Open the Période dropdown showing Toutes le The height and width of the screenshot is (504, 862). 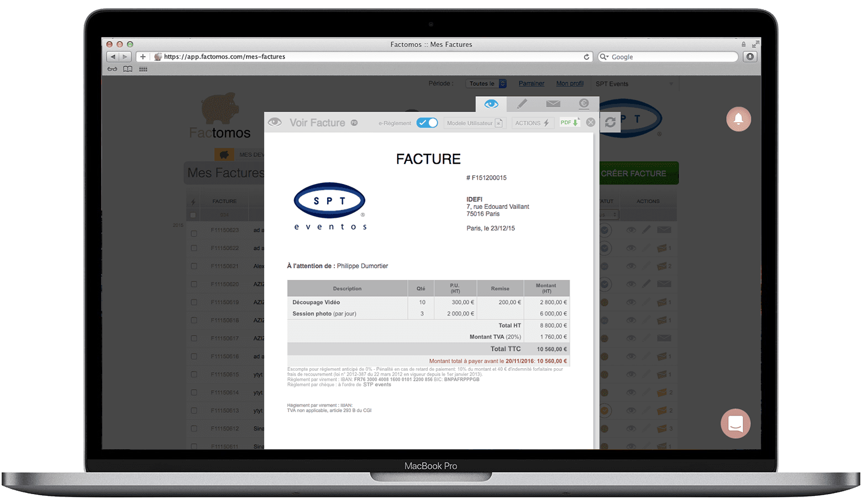coord(486,83)
